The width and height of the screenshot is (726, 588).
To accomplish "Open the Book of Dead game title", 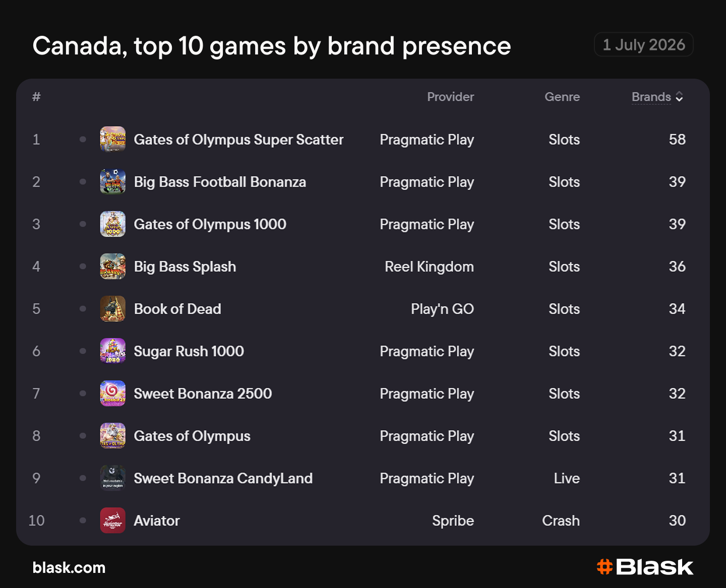I will click(x=177, y=309).
